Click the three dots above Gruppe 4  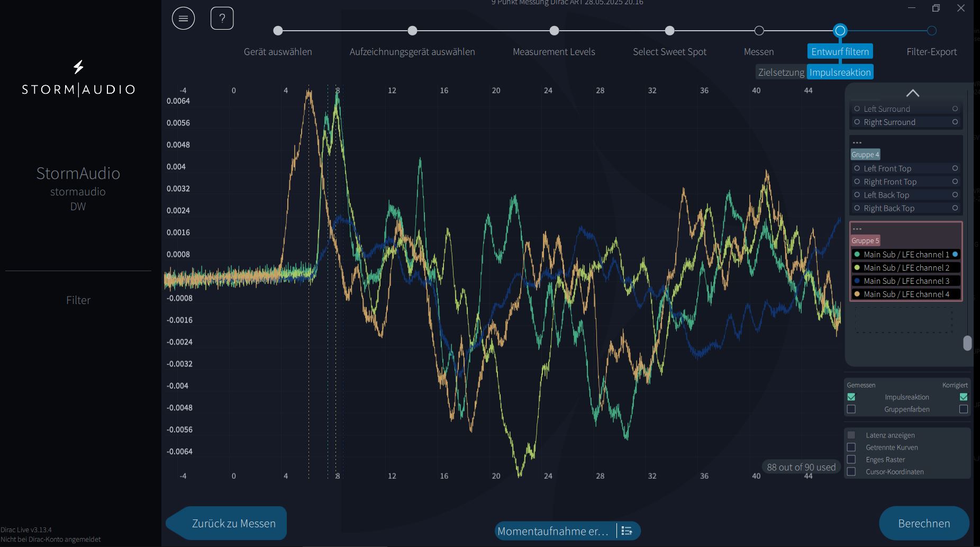[x=857, y=143]
